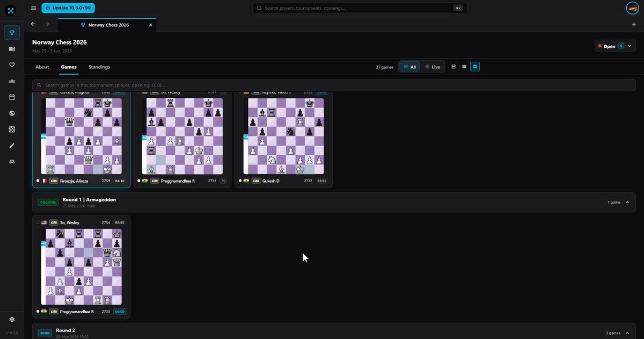The width and height of the screenshot is (644, 339).
Task: Click the 00:00 clock in Armageddon game
Action: coord(120,312)
